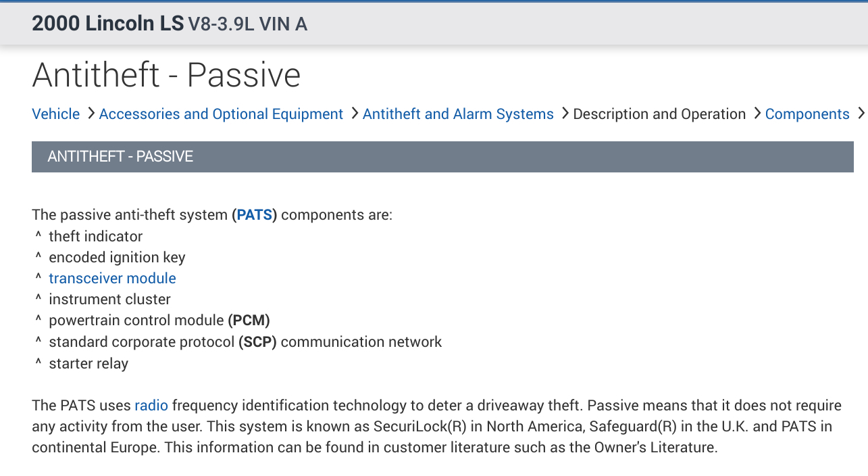The width and height of the screenshot is (868, 476).
Task: Go to Accessories and Optional Equipment
Action: [x=221, y=114]
